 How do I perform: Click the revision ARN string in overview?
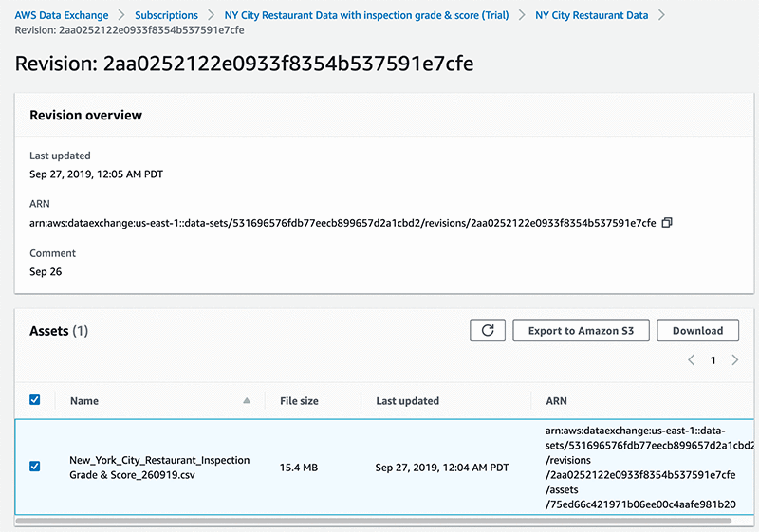[342, 223]
